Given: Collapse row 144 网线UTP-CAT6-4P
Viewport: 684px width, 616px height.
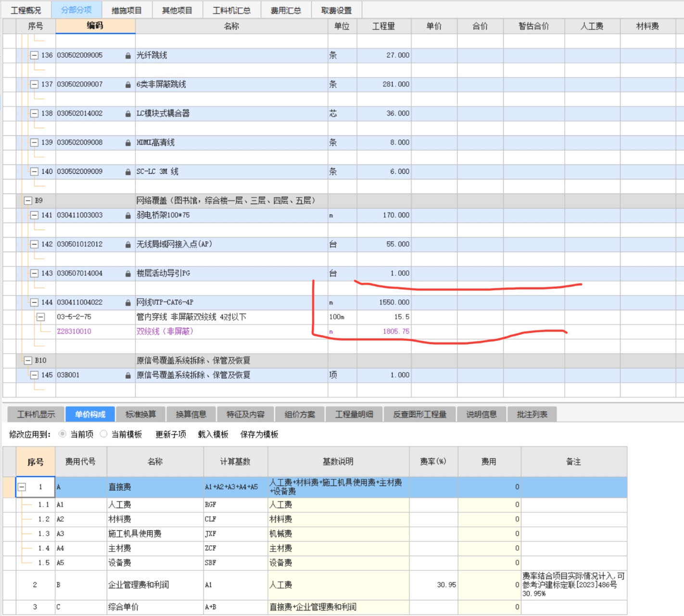Looking at the screenshot, I should [34, 302].
